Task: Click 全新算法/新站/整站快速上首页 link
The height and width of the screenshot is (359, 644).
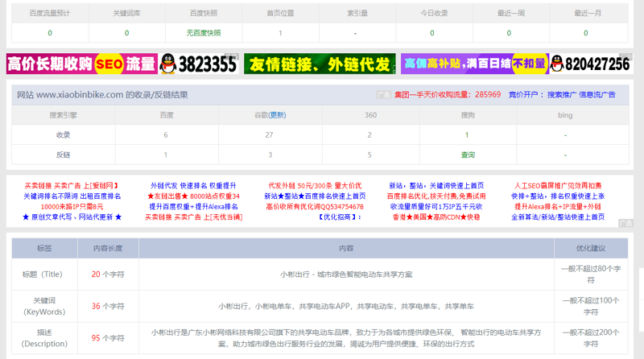Action: click(x=558, y=217)
